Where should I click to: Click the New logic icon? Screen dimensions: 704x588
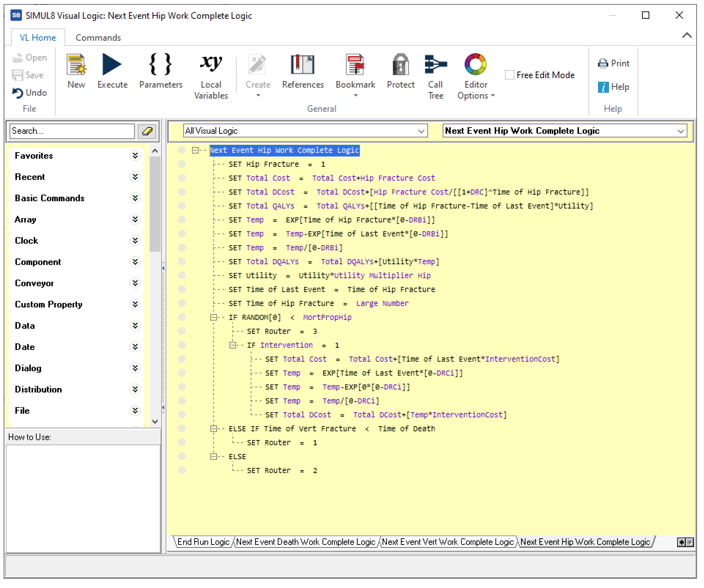(x=76, y=65)
